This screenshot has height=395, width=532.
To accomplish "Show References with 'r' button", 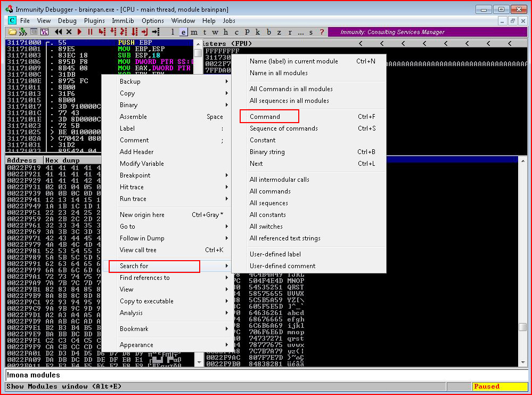I will tap(290, 32).
